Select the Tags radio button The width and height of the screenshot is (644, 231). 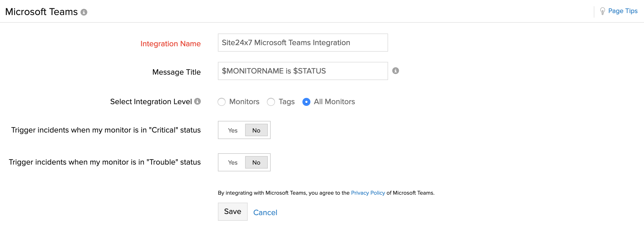pyautogui.click(x=271, y=102)
